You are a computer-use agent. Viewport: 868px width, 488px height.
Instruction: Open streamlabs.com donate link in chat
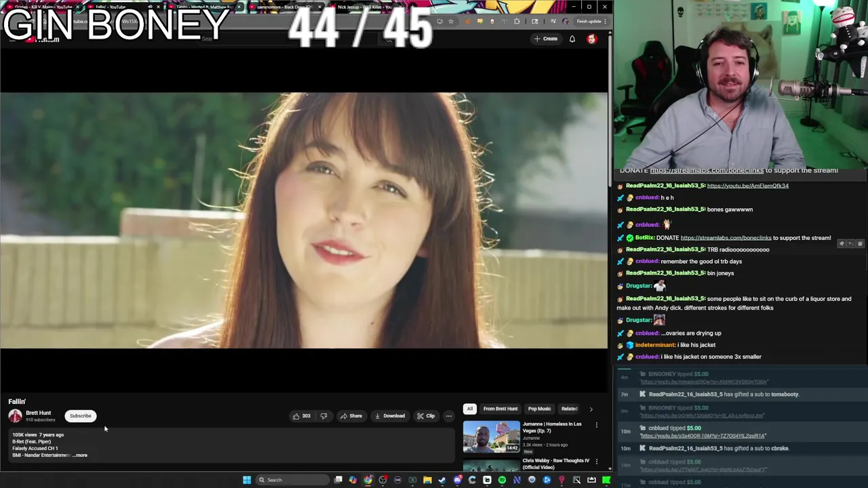(726, 238)
